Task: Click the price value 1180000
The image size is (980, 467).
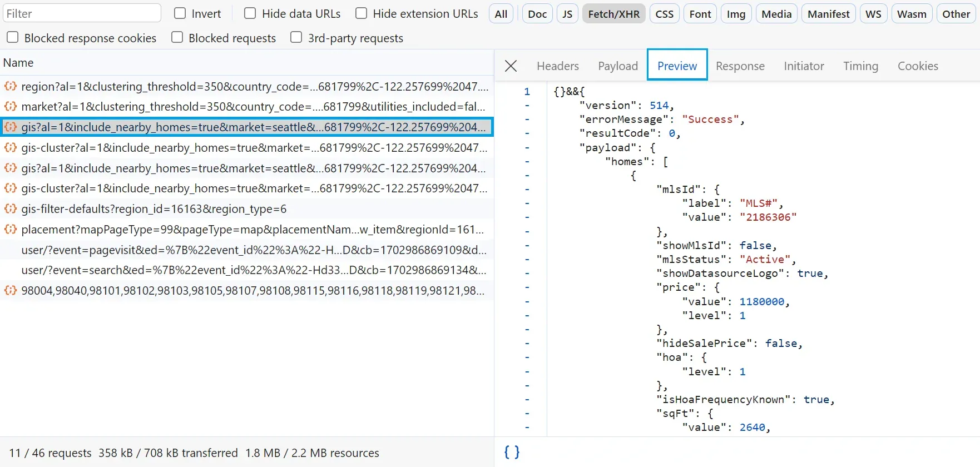Action: (761, 301)
